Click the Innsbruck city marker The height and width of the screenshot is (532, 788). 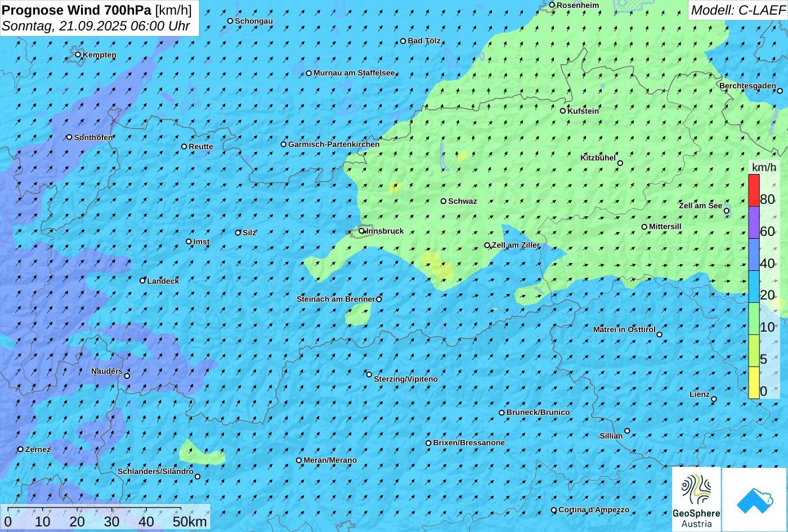[x=361, y=231]
